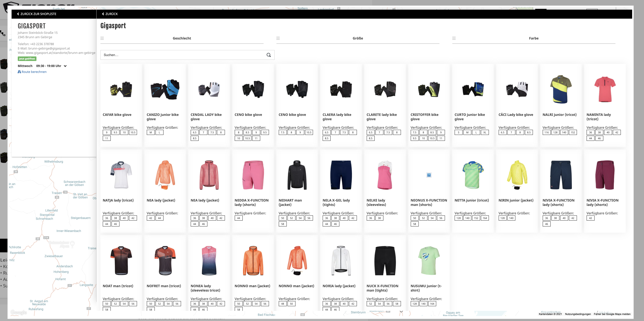Click the Jetzt geöffnet green badge
This screenshot has width=644, height=321.
coord(27,59)
